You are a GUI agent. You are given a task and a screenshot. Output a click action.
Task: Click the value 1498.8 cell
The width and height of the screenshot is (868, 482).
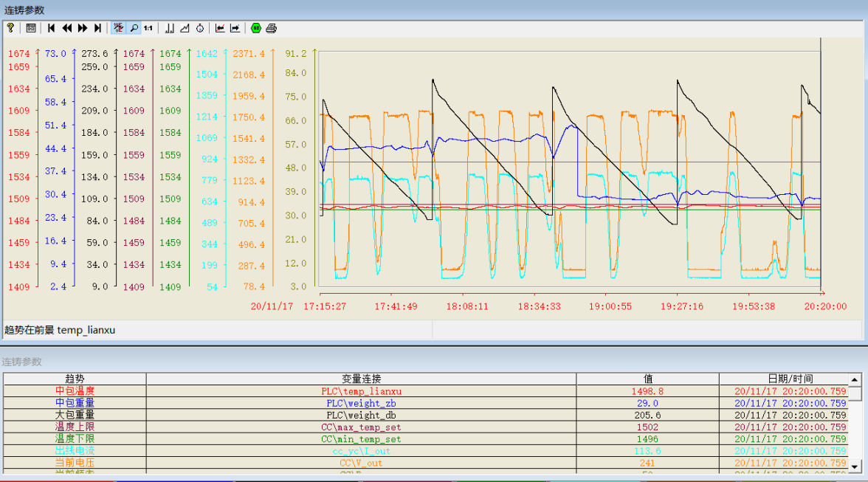[648, 390]
